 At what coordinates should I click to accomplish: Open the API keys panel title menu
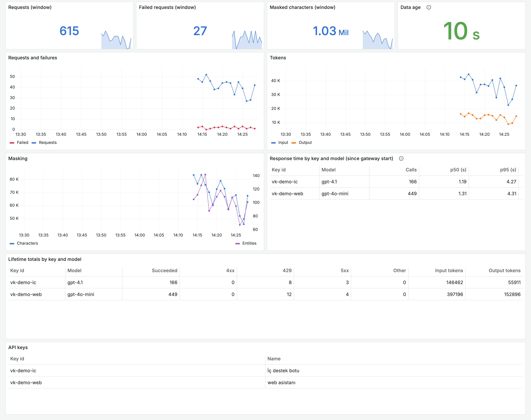[x=18, y=347]
